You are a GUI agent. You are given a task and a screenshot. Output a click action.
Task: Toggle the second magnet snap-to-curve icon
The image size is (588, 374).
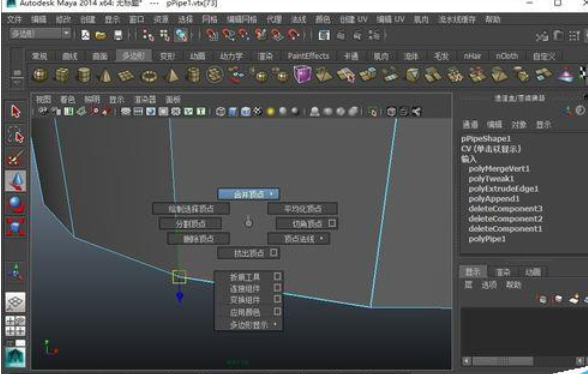point(228,35)
